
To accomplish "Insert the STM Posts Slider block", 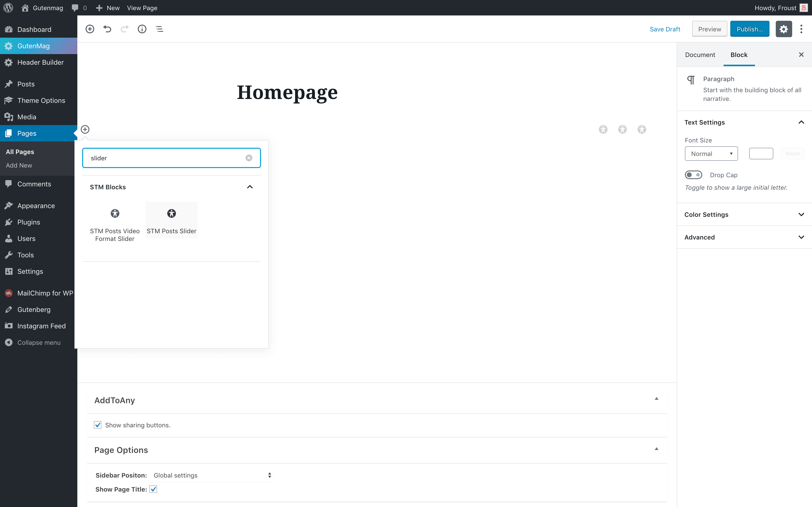I will (171, 220).
